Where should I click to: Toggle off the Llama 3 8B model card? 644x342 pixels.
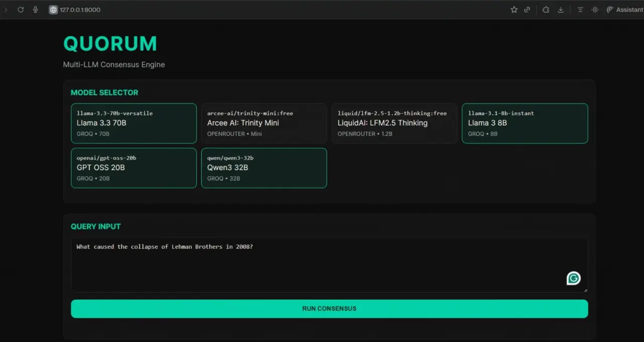point(525,123)
